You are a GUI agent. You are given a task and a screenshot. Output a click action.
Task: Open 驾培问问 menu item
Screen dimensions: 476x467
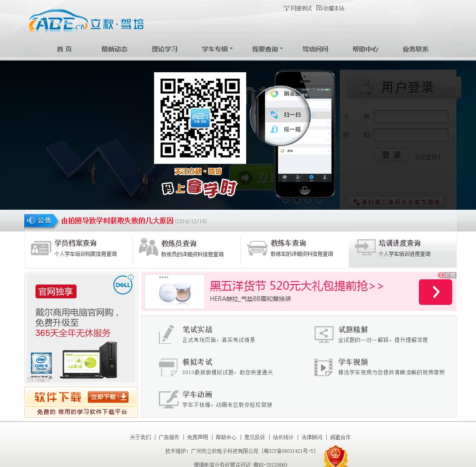(x=315, y=49)
